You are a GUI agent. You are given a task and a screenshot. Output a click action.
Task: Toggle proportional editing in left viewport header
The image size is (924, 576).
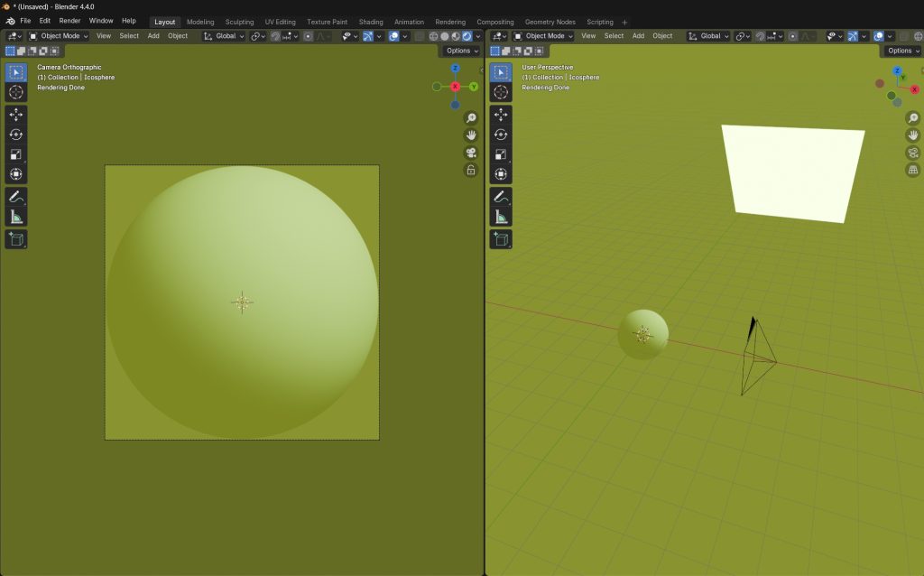[x=308, y=36]
